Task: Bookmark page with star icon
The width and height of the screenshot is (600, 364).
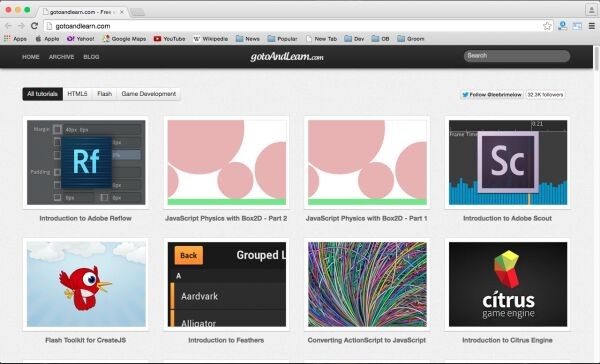Action: coord(547,26)
